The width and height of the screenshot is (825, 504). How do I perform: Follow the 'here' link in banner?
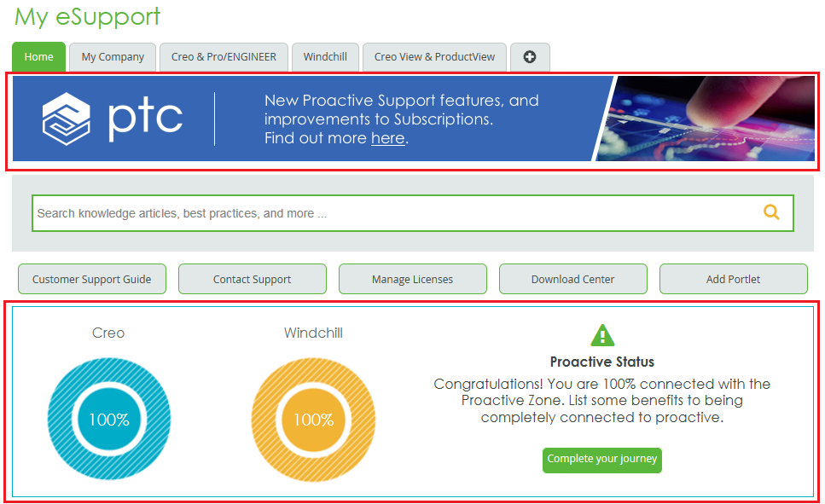tap(388, 138)
